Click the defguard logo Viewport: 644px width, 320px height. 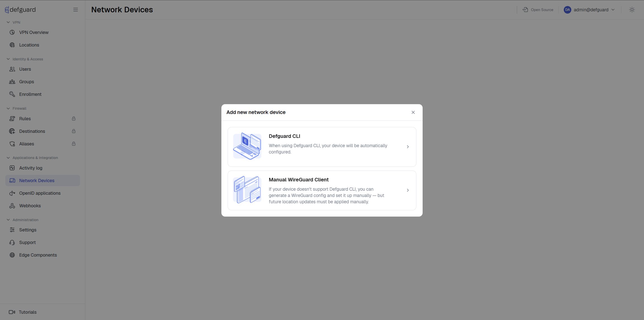20,10
